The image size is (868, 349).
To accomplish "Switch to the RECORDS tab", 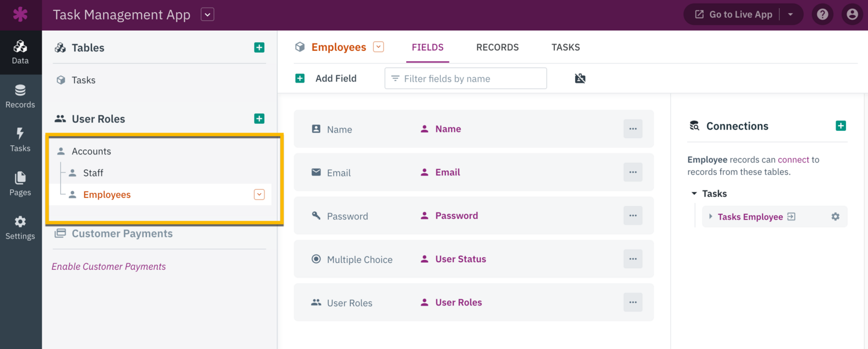I will pos(497,47).
